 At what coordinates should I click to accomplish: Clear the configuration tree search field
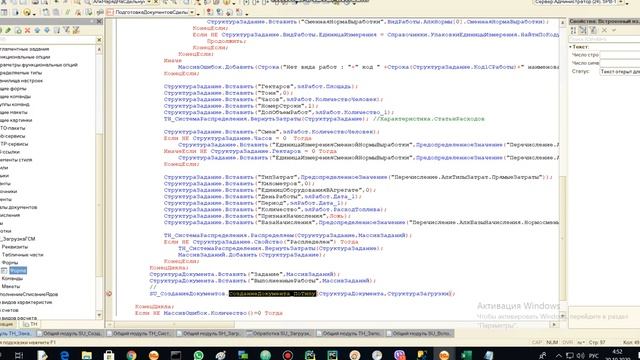(99, 40)
